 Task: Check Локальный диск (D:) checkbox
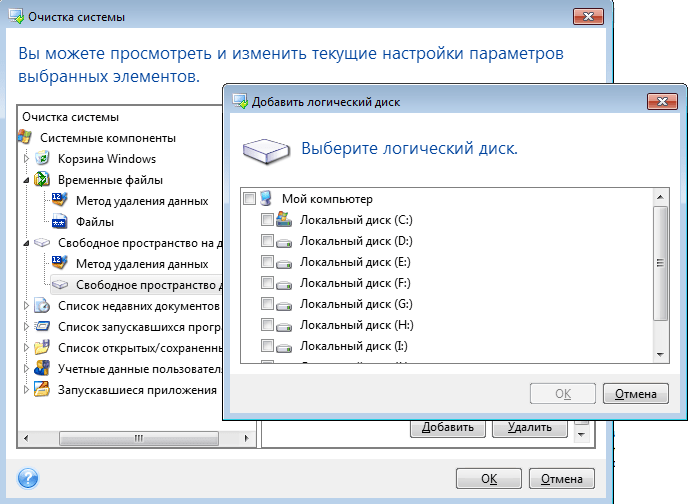click(267, 240)
